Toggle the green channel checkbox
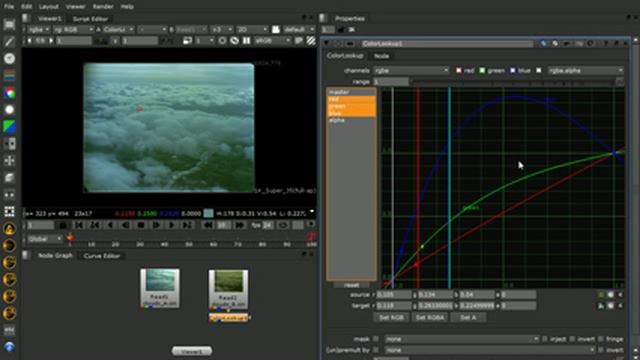Viewport: 640px width, 360px height. point(482,71)
